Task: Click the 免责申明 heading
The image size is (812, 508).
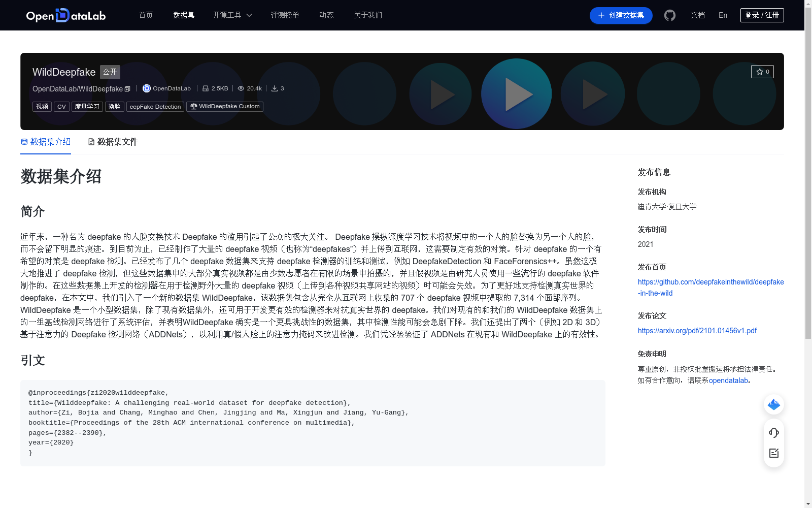Action: (x=652, y=354)
